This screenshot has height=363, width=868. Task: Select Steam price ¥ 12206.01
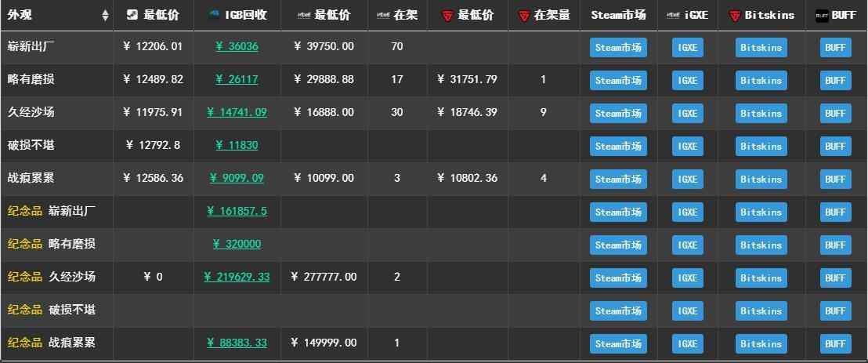pos(153,46)
